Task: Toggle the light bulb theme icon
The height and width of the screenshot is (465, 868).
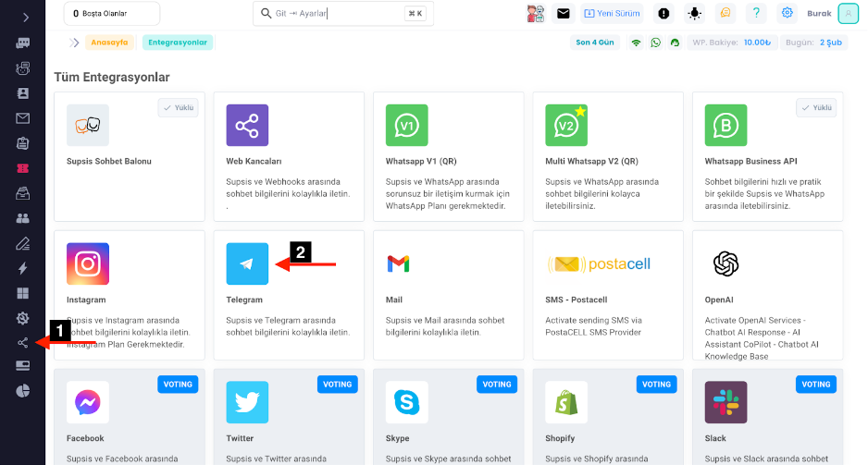Action: (x=694, y=13)
